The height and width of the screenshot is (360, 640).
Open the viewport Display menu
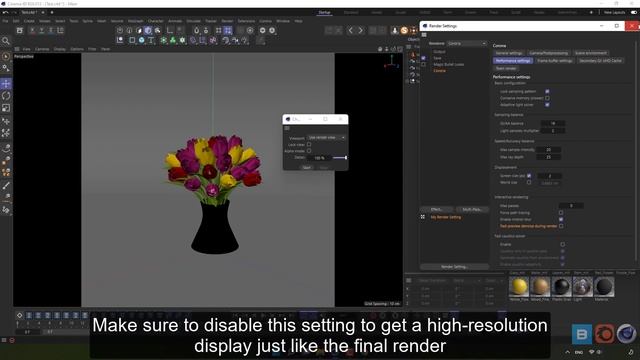pos(60,49)
